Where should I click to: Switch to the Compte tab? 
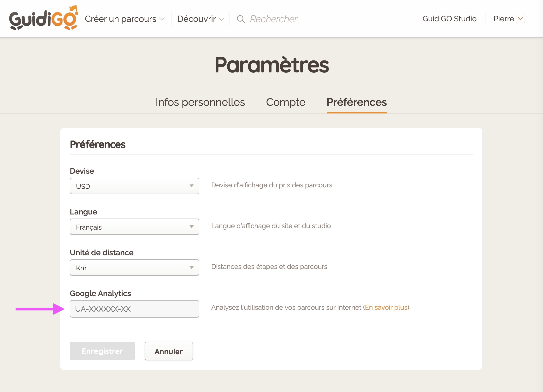(x=285, y=102)
